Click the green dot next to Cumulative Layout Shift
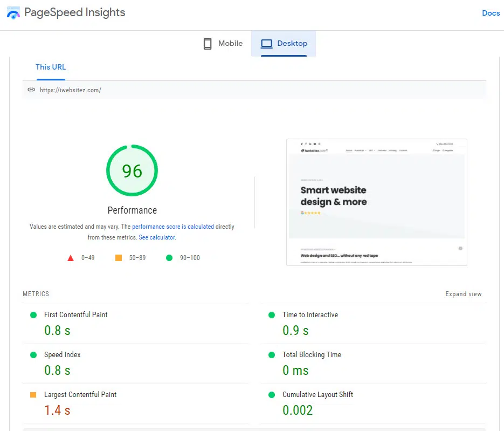504x431 pixels. click(271, 394)
